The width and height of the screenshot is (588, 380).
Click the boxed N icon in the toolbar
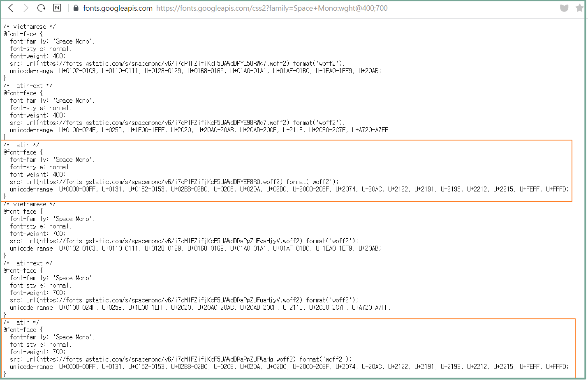click(57, 8)
